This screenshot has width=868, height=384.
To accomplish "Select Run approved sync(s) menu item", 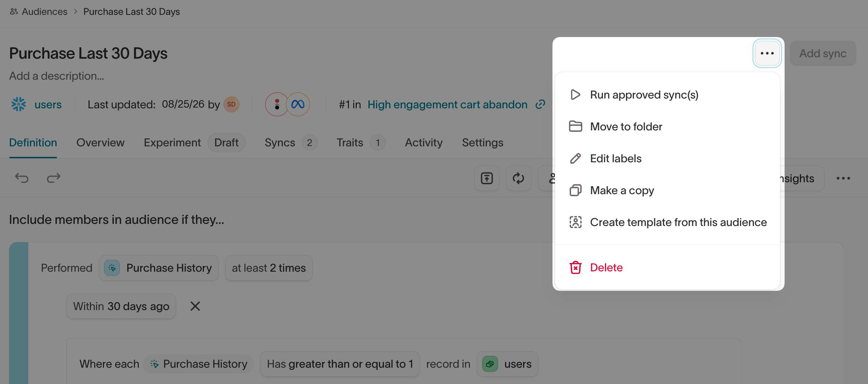I will [667, 95].
